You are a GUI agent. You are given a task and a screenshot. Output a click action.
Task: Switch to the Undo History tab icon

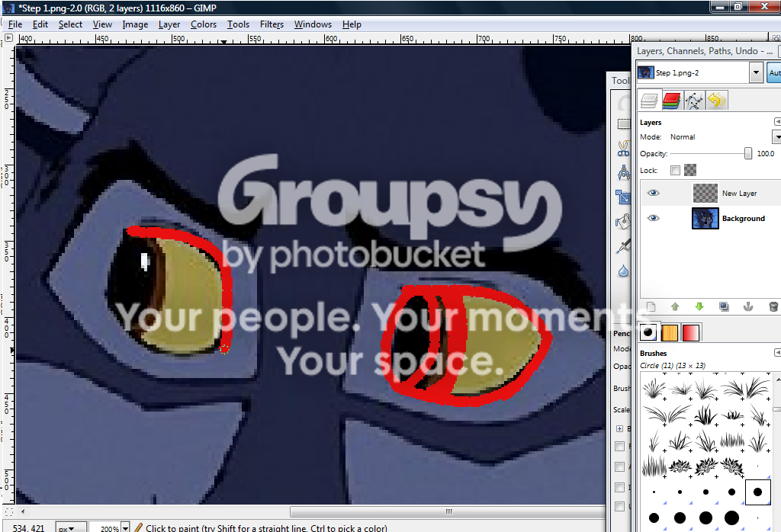716,101
